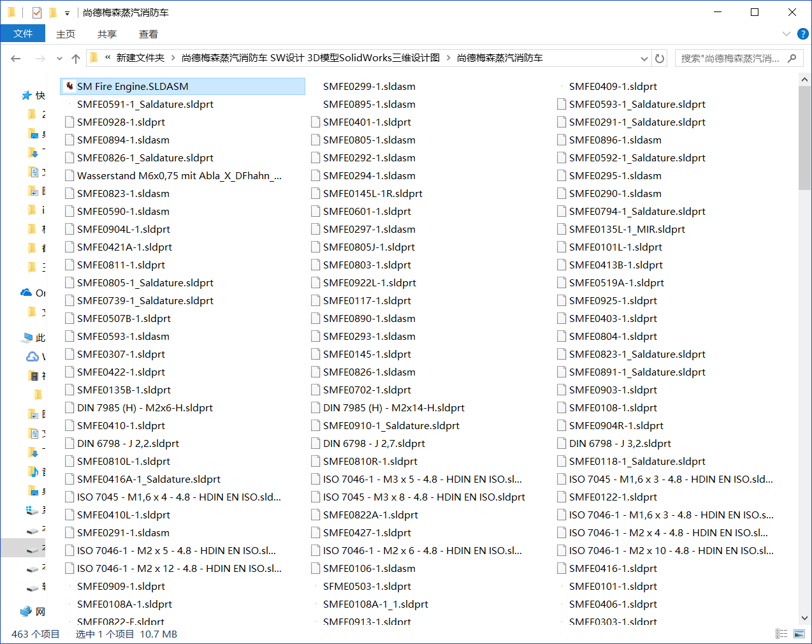
Task: Click scrollbar up arrow
Action: point(804,80)
